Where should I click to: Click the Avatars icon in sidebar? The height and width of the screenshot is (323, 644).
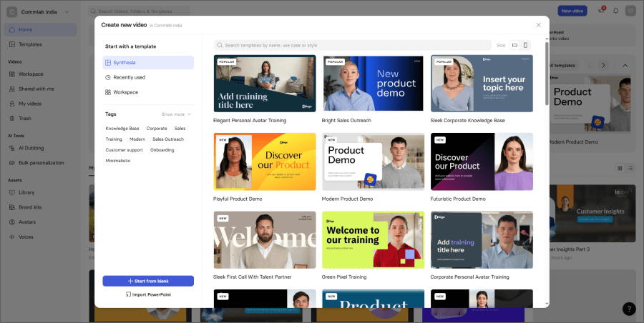click(x=12, y=222)
